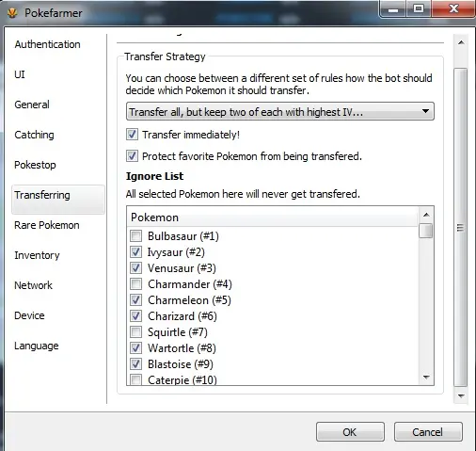Click the Charizard (#6) label text

coord(182,316)
